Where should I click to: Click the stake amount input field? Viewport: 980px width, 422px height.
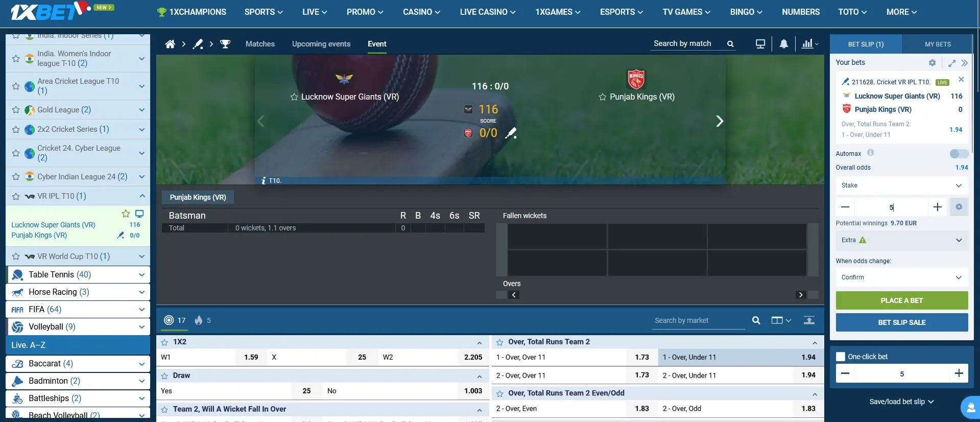[891, 207]
